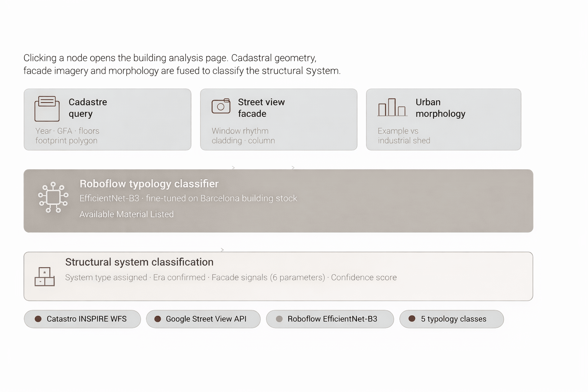Click the Cadastre query document icon

click(x=47, y=109)
